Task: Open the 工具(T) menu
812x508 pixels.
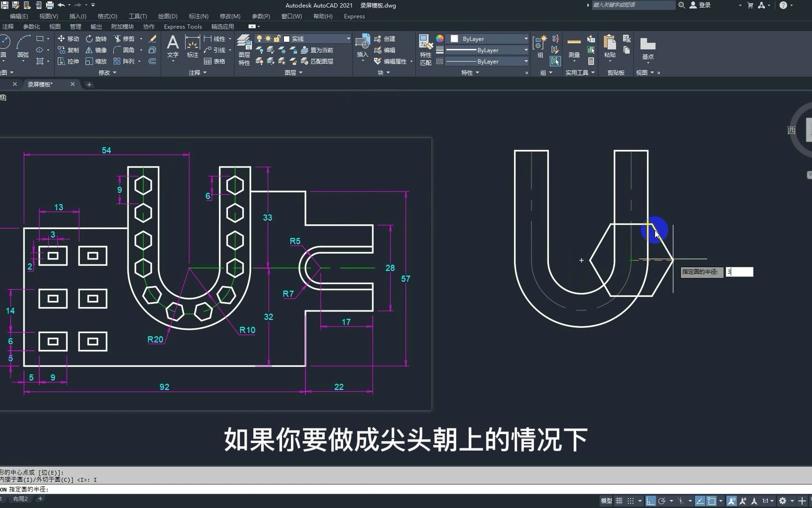Action: coord(138,16)
